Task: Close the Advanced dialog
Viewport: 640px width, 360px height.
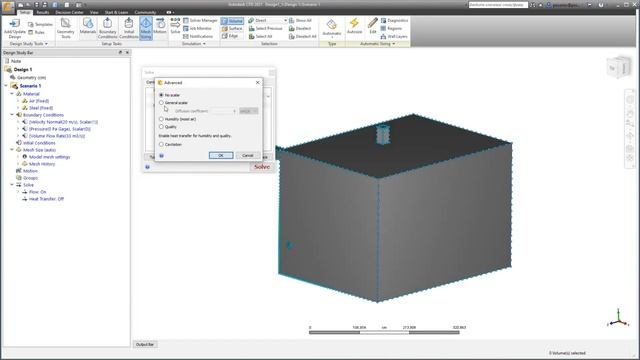Action: pos(258,82)
